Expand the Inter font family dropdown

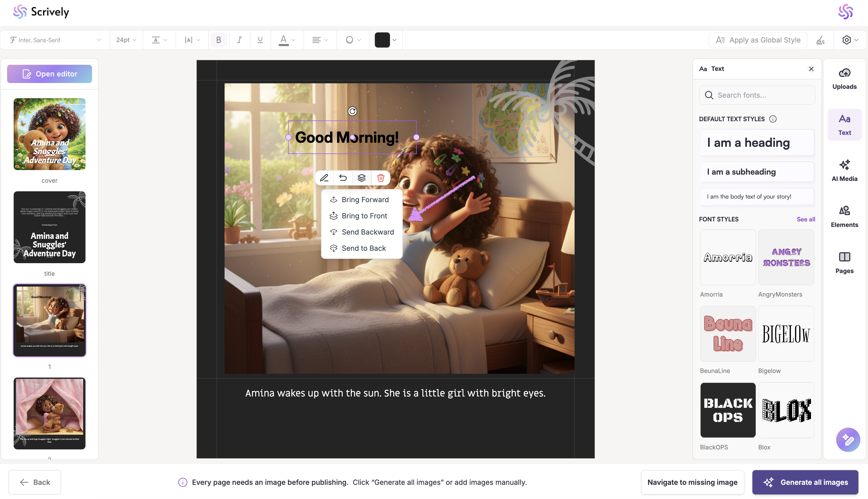click(x=55, y=40)
